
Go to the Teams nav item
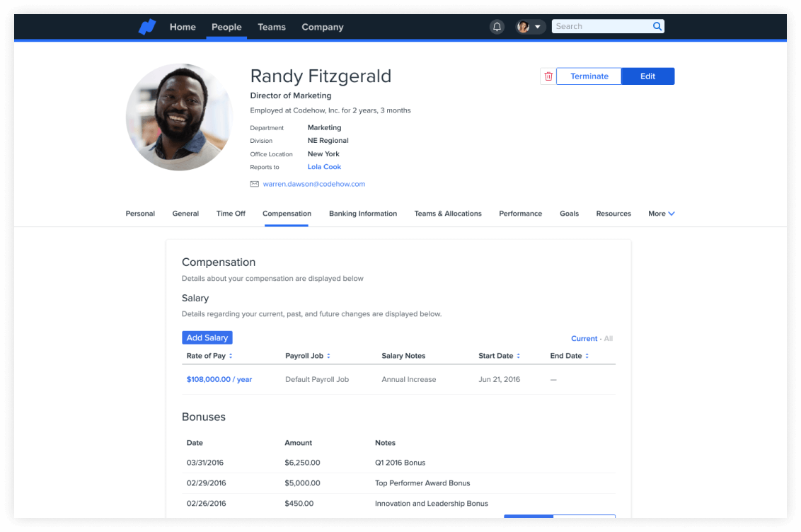[x=271, y=27]
